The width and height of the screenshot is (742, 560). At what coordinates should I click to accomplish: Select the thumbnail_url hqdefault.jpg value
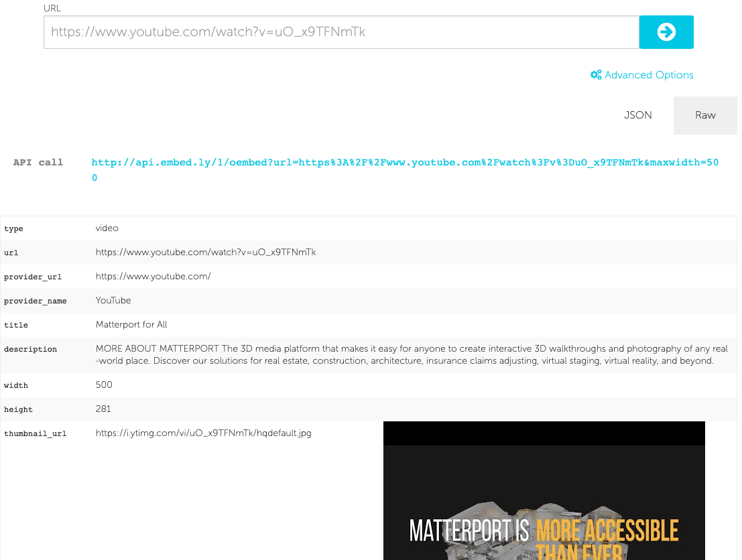(204, 433)
